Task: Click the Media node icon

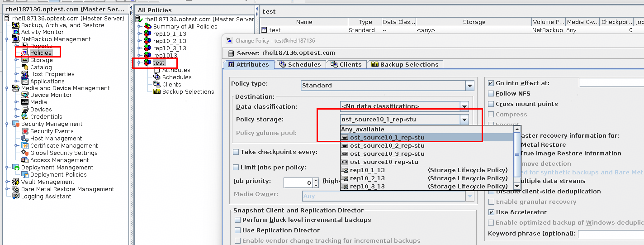Action: [x=25, y=102]
